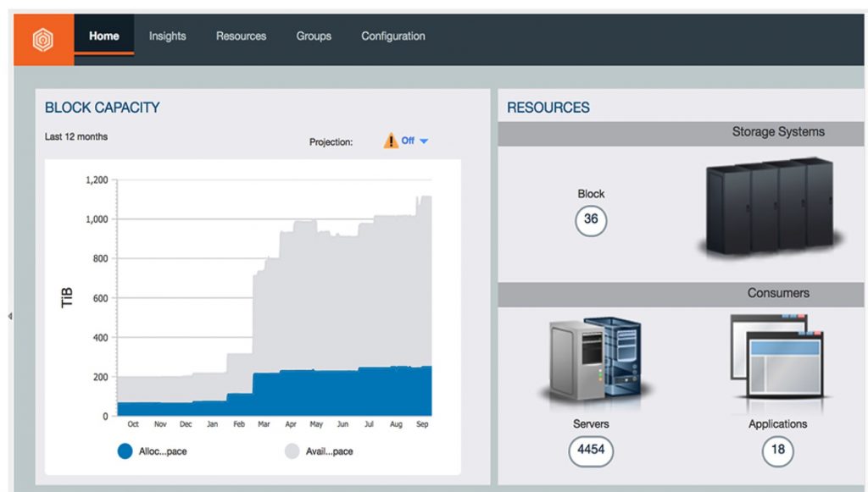Viewport: 868px width, 492px height.
Task: Open the Home tab
Action: tap(104, 36)
